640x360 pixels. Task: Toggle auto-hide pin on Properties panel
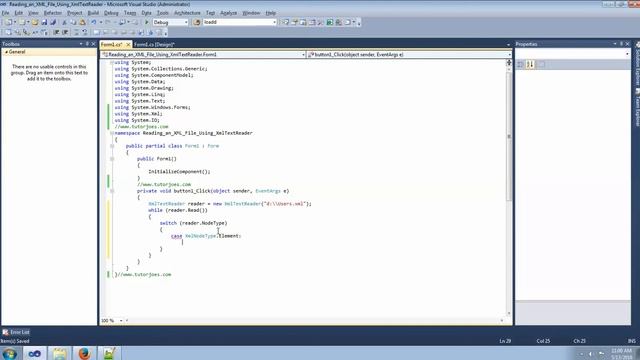pos(621,44)
